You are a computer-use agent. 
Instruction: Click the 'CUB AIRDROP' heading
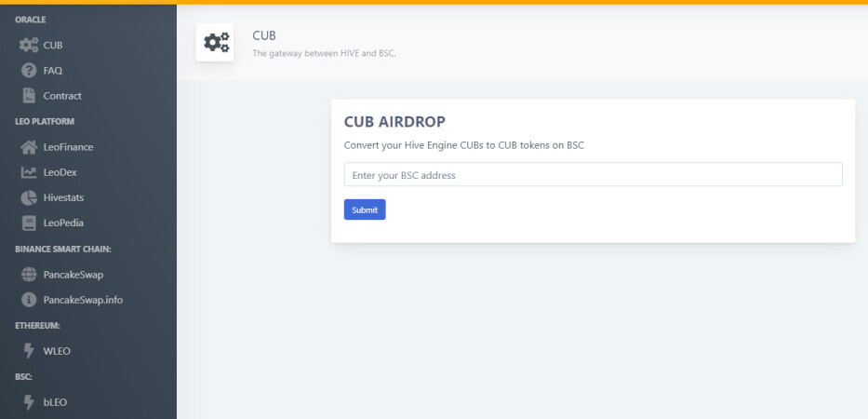394,121
